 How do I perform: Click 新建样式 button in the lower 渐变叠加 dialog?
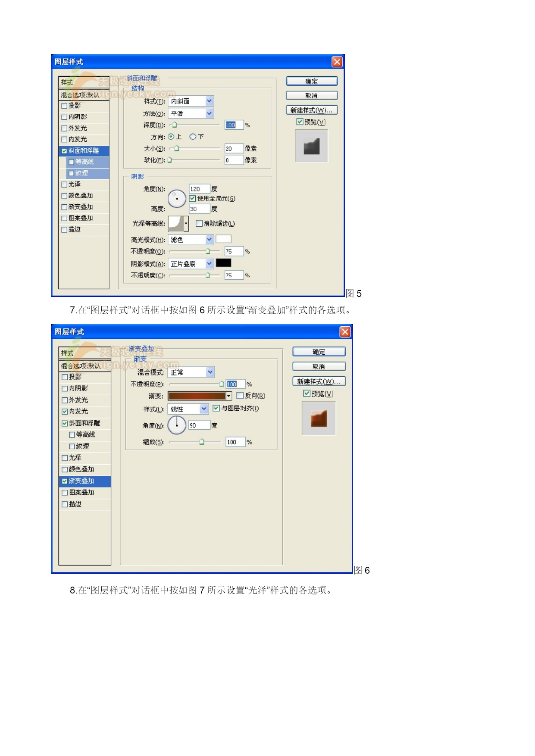[319, 381]
